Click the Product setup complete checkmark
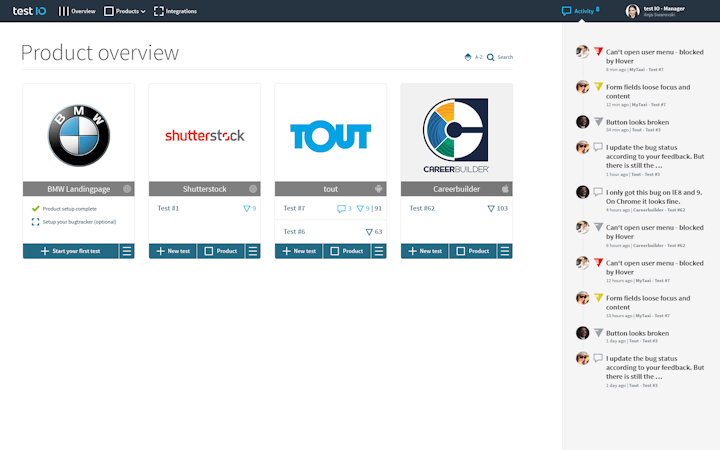 35,208
